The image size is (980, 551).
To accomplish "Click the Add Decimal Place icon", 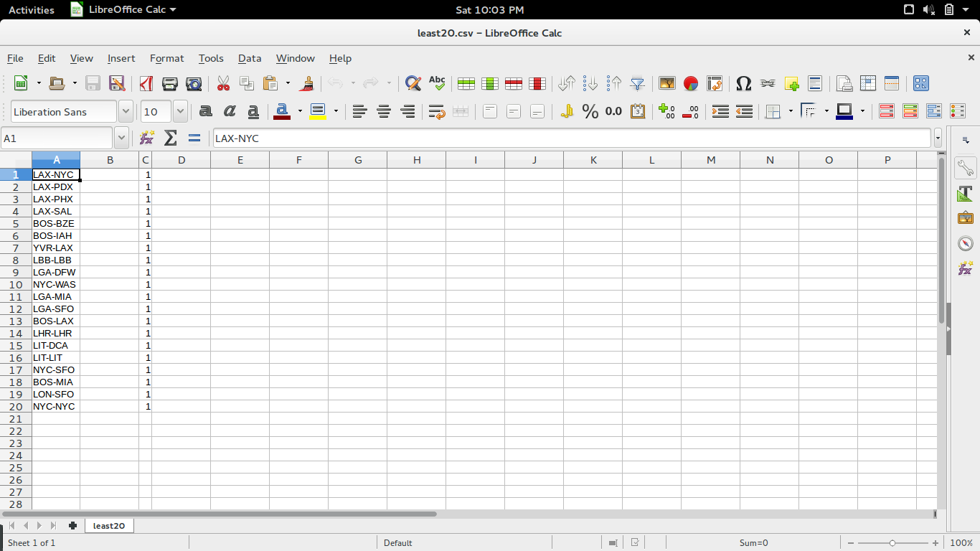I will [x=667, y=111].
